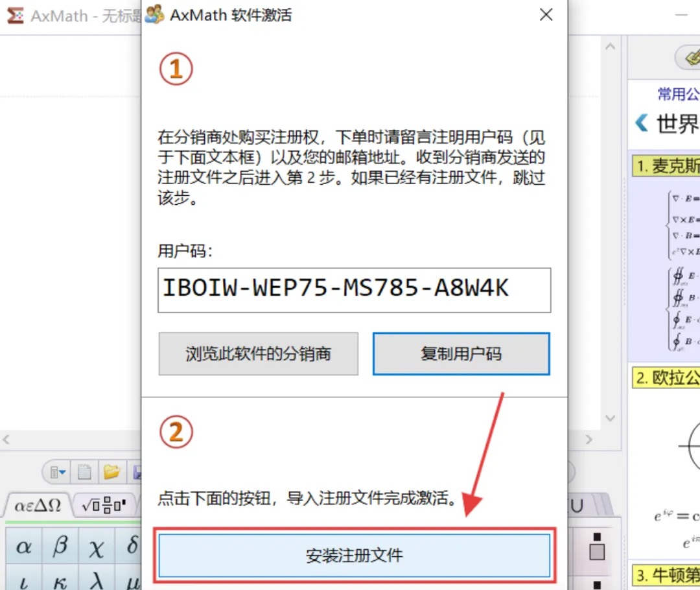Screen dimensions: 700x590
Task: Insert the lambda symbol
Action: 97,578
